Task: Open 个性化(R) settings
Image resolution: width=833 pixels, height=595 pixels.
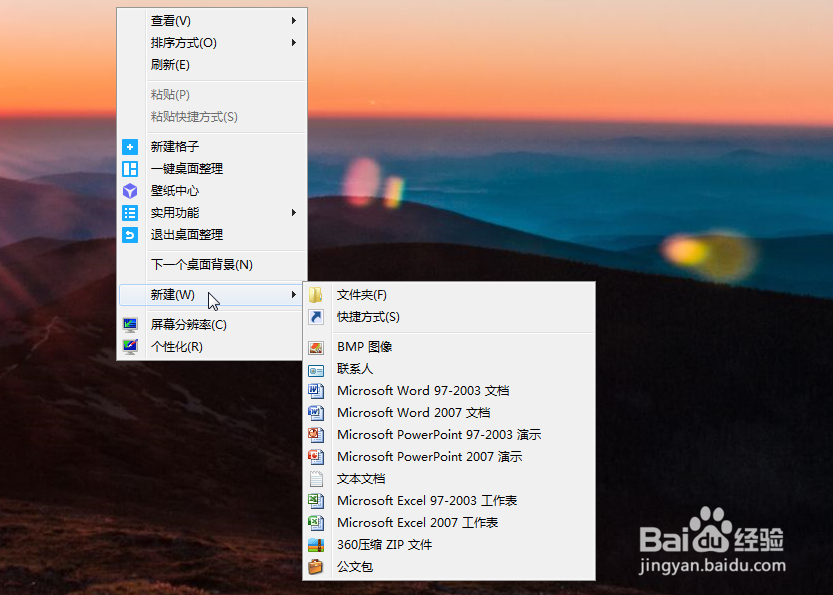Action: (212, 347)
